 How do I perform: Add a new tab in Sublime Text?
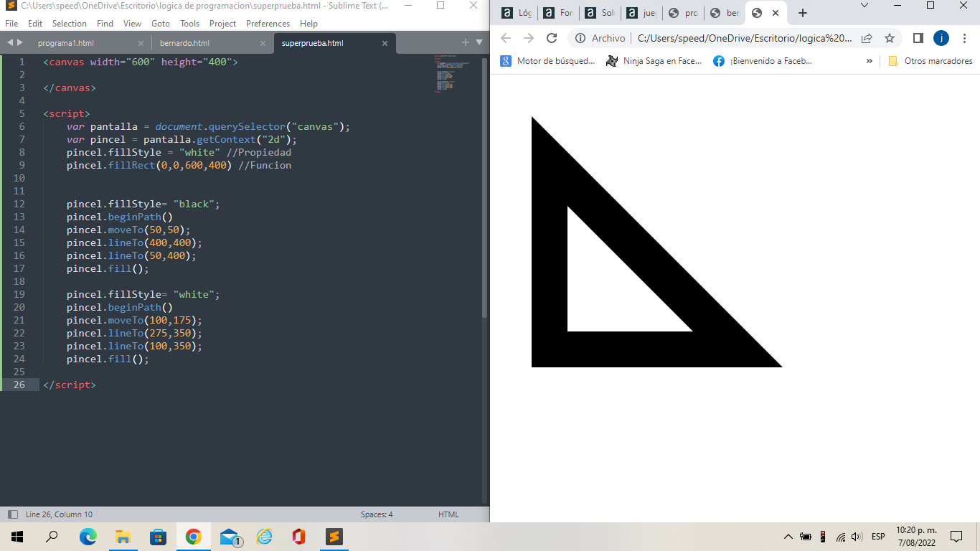[465, 42]
